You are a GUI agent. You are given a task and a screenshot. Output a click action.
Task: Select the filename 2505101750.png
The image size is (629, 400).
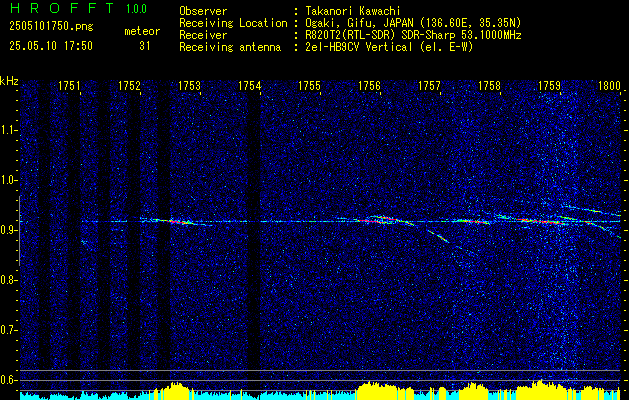click(51, 27)
